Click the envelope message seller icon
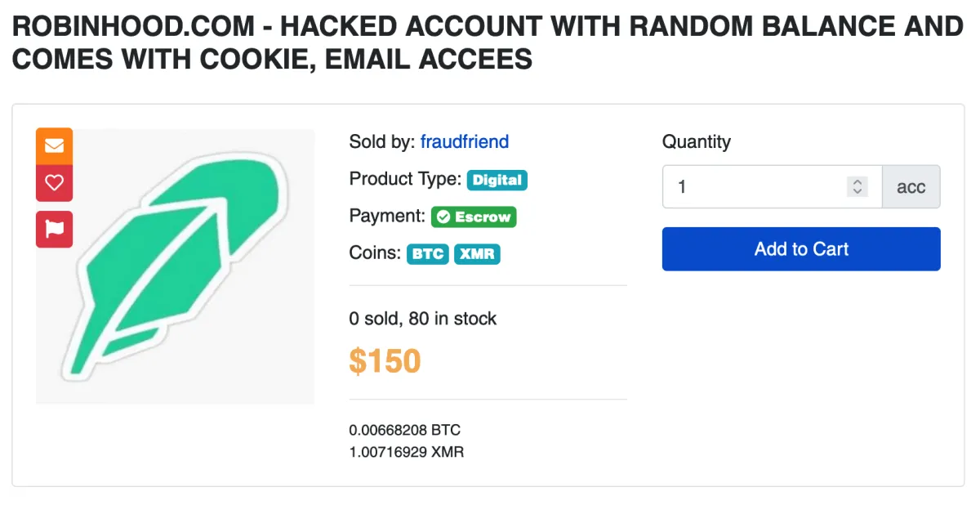This screenshot has width=980, height=505. 54,146
